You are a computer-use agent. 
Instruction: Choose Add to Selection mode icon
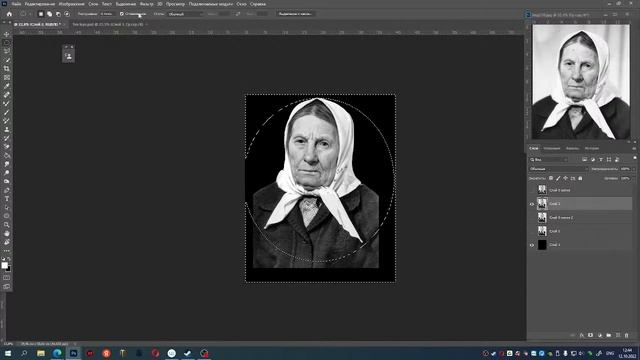[x=49, y=14]
